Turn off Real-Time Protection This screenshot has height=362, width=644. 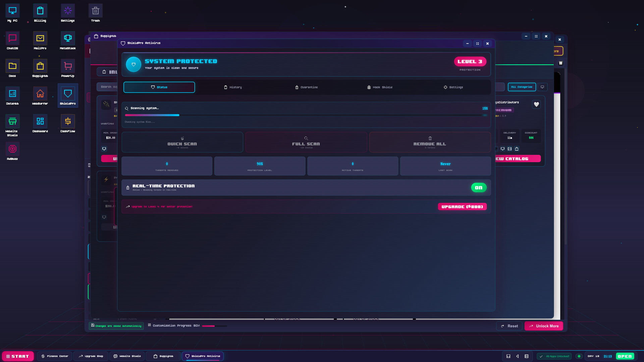pyautogui.click(x=479, y=187)
